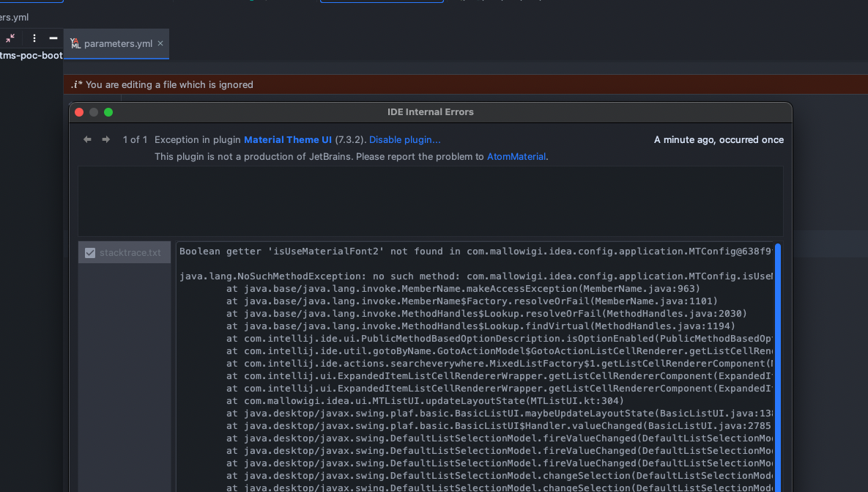The width and height of the screenshot is (868, 492).
Task: Collapse the tool window with the shrink-arrows icon
Action: click(x=10, y=38)
